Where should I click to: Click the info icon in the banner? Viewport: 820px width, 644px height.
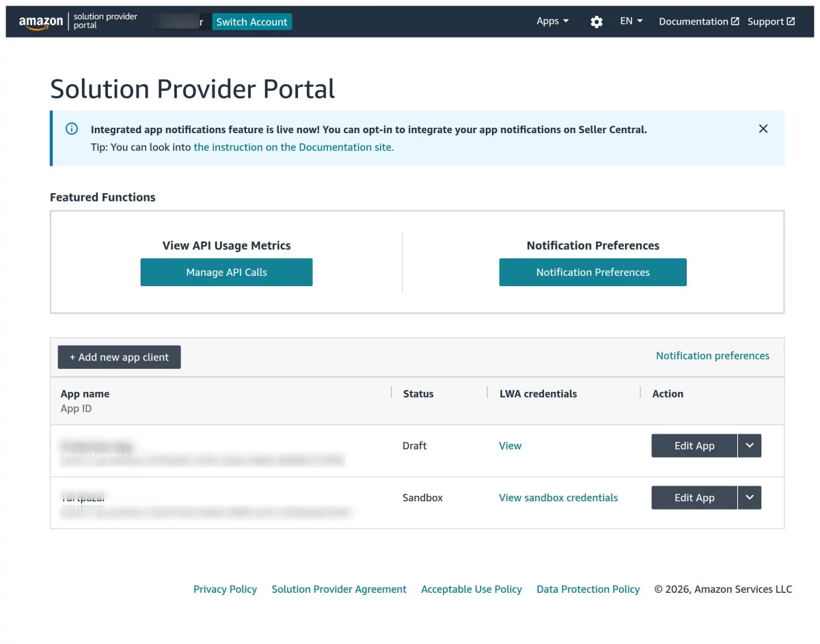click(72, 128)
